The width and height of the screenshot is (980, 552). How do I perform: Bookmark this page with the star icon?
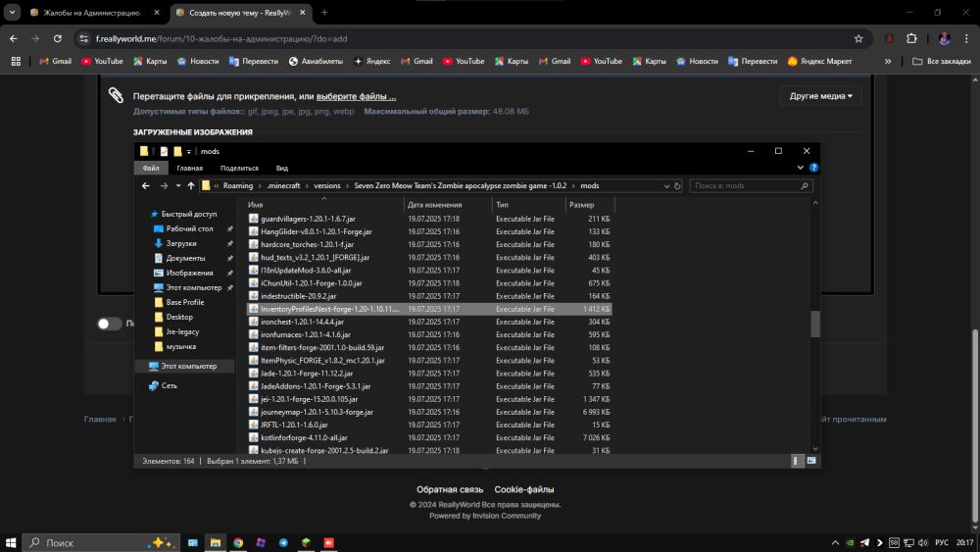(858, 39)
